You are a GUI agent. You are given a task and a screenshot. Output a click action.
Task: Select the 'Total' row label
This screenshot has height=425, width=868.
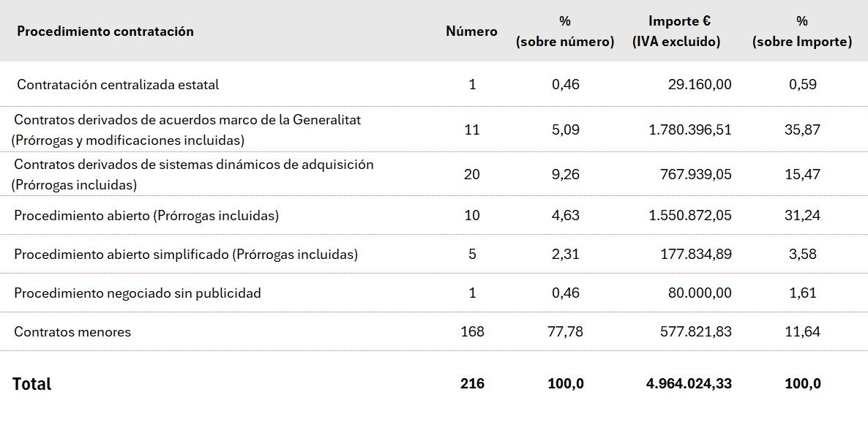click(x=32, y=384)
